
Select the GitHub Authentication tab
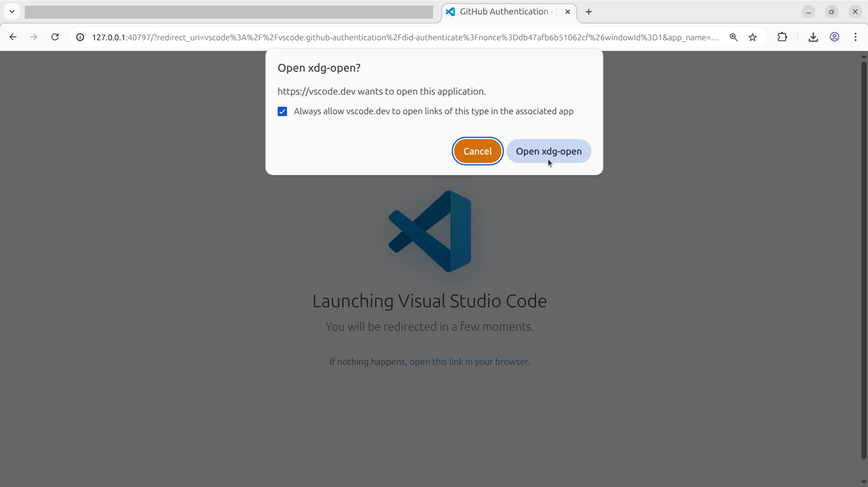point(509,12)
